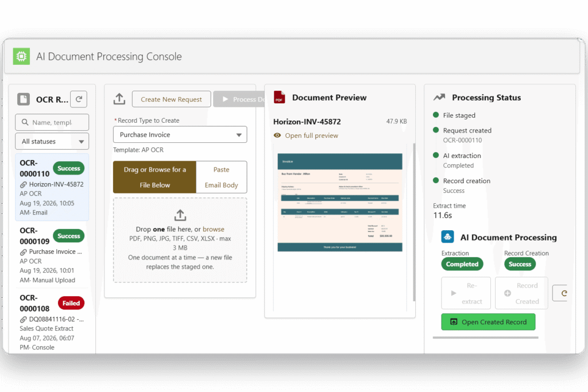The image size is (588, 392).
Task: Click the document preview vertical scrollbar
Action: 414,222
